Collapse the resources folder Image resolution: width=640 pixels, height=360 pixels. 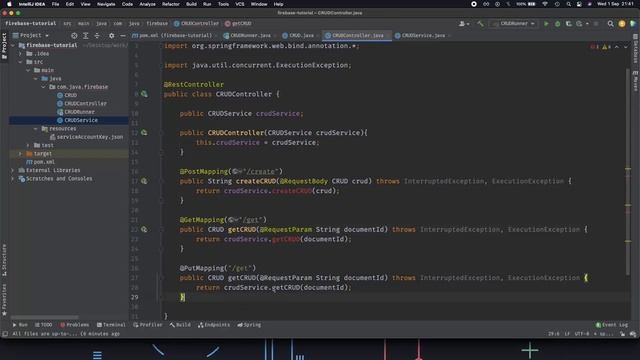click(36, 129)
